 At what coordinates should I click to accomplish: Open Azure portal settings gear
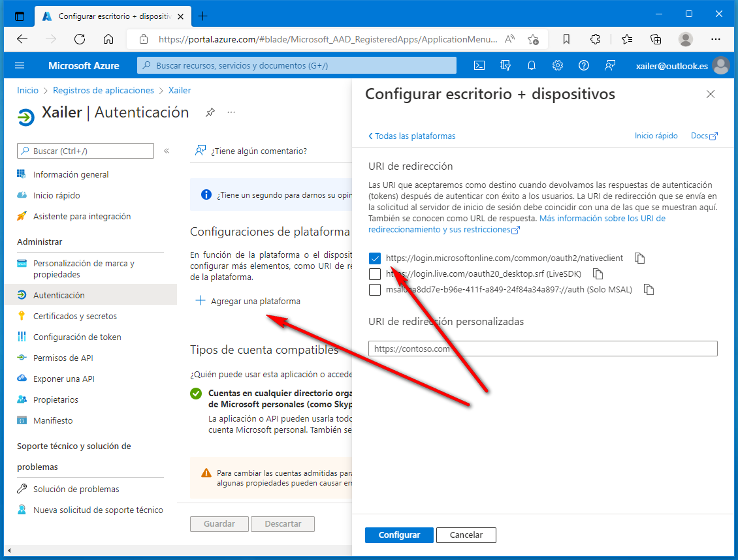coord(558,65)
